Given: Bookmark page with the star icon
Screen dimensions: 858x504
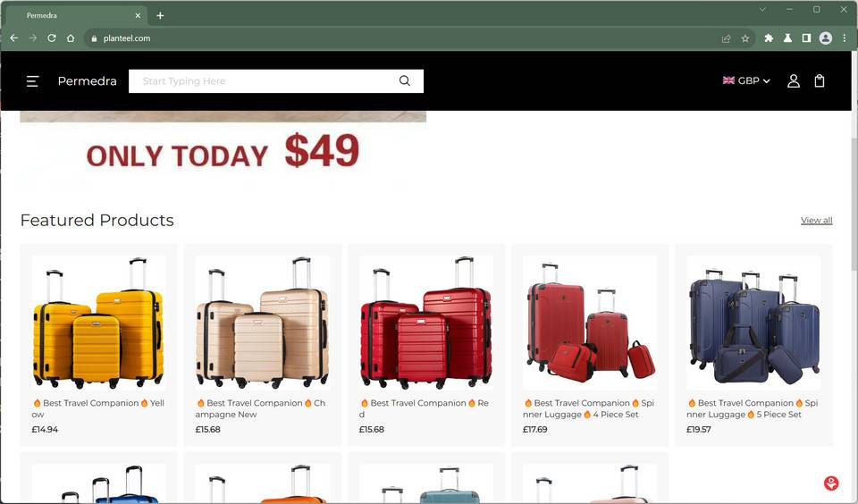Looking at the screenshot, I should (x=744, y=38).
